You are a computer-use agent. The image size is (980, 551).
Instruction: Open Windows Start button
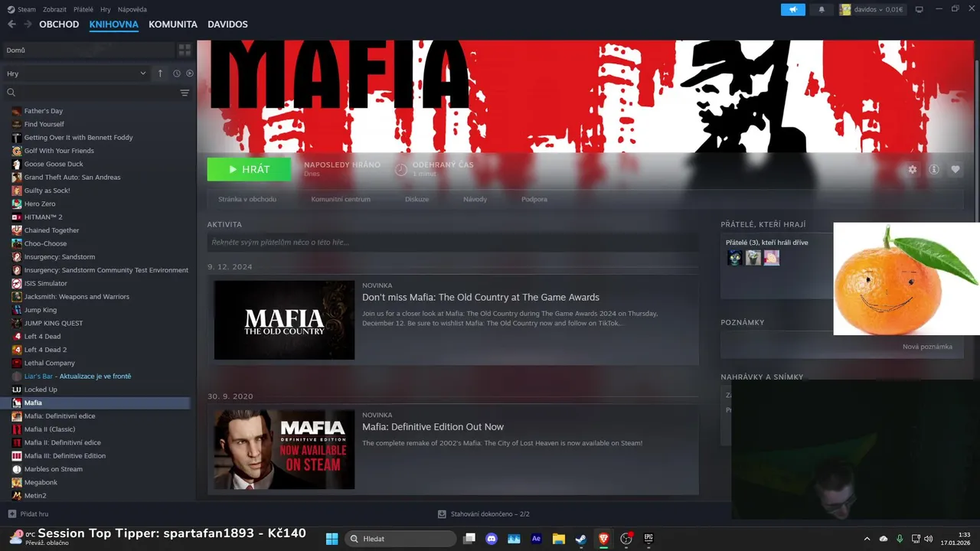tap(332, 539)
